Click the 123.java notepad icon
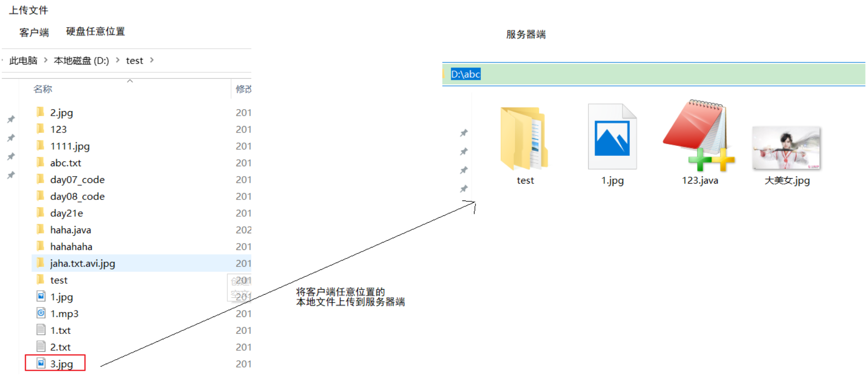This screenshot has height=383, width=868. pos(699,135)
